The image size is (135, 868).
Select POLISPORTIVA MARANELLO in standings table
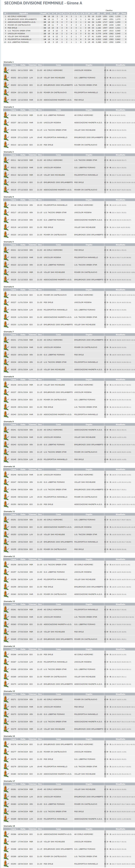coord(19,39)
